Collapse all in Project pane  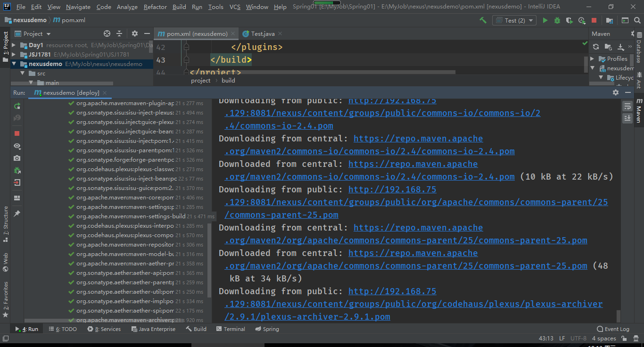[x=119, y=33]
